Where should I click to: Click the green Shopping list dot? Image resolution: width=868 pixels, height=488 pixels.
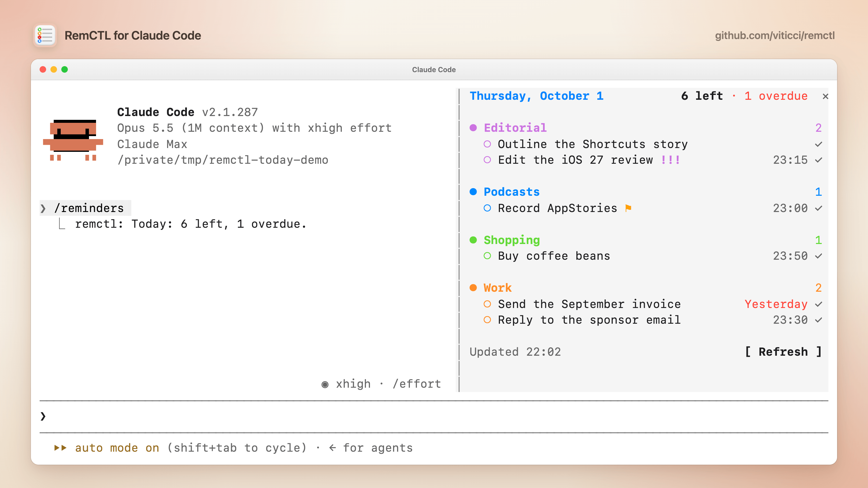click(473, 240)
